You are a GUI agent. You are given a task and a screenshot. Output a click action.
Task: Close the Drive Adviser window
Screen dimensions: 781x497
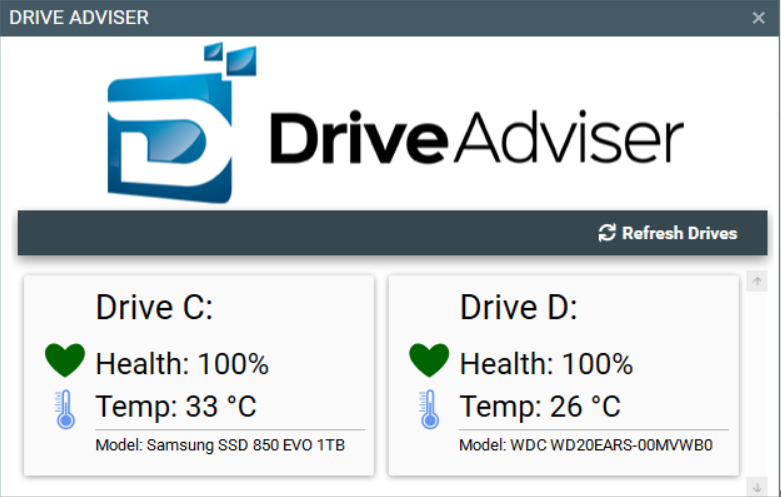click(759, 18)
